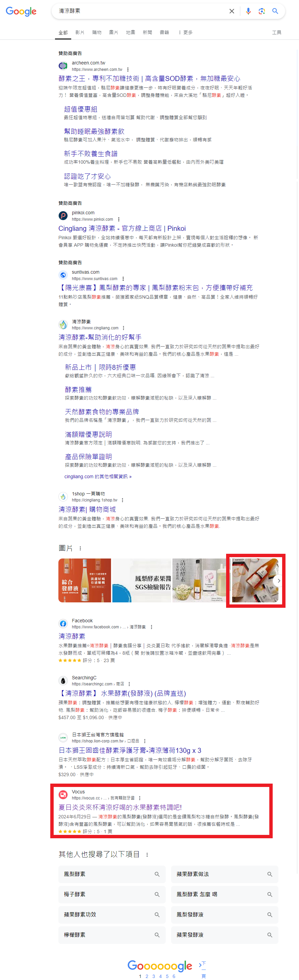The image size is (299, 980).
Task: Click the microphone voice search icon
Action: (248, 11)
